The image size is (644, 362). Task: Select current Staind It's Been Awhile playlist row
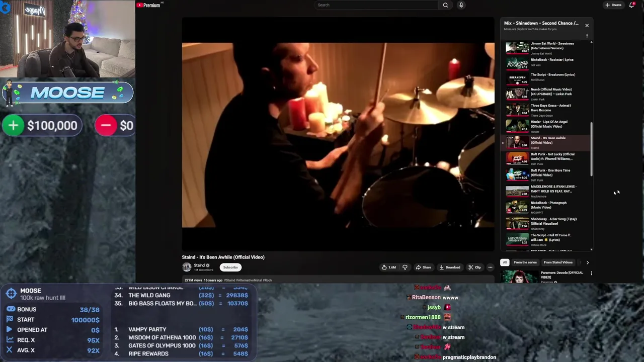(546, 142)
